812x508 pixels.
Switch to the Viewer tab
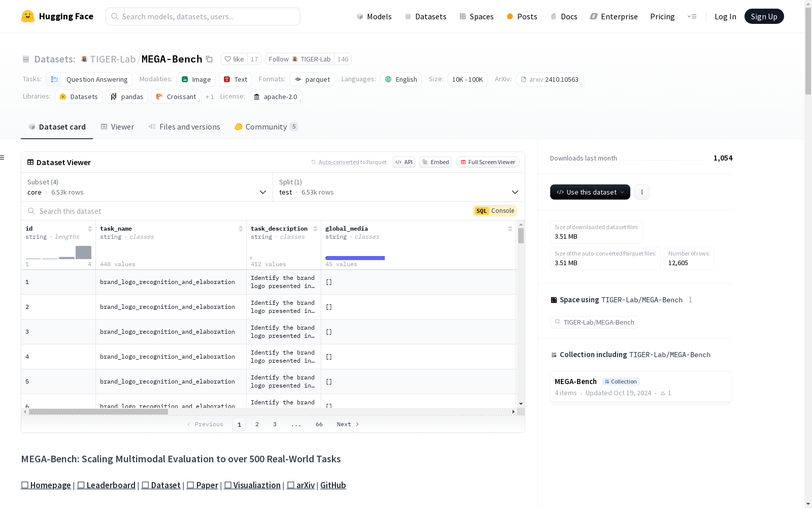pos(117,126)
